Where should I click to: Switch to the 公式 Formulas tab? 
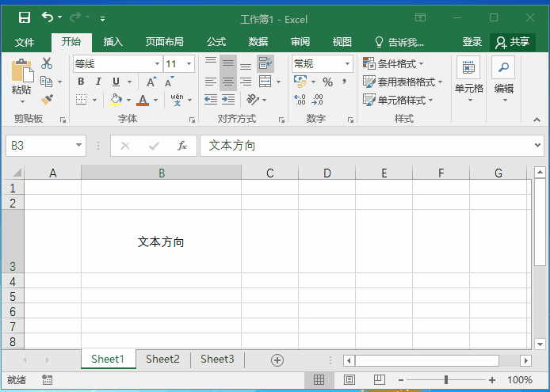tap(216, 42)
